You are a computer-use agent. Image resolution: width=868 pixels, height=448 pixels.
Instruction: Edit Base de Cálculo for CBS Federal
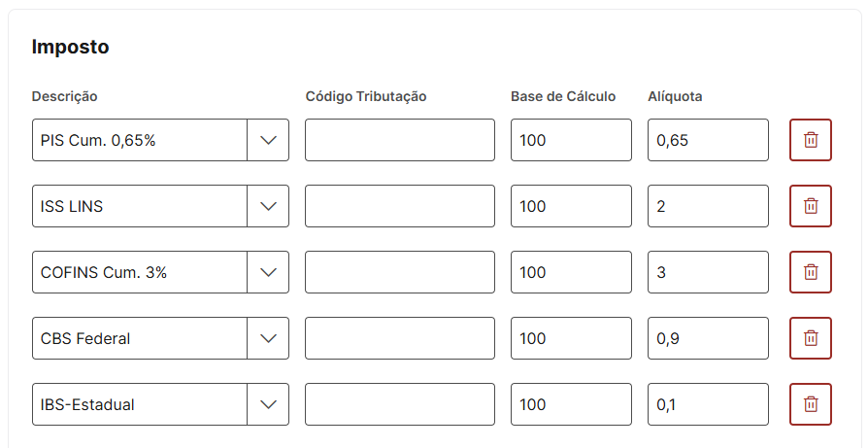pyautogui.click(x=571, y=338)
